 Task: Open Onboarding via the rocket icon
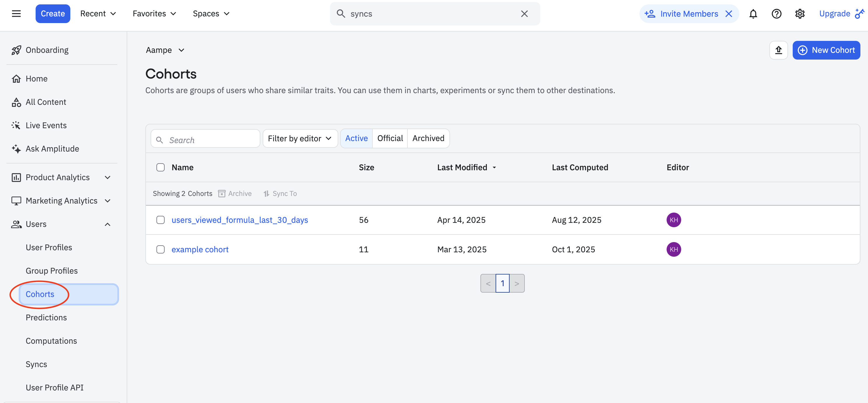pos(16,50)
